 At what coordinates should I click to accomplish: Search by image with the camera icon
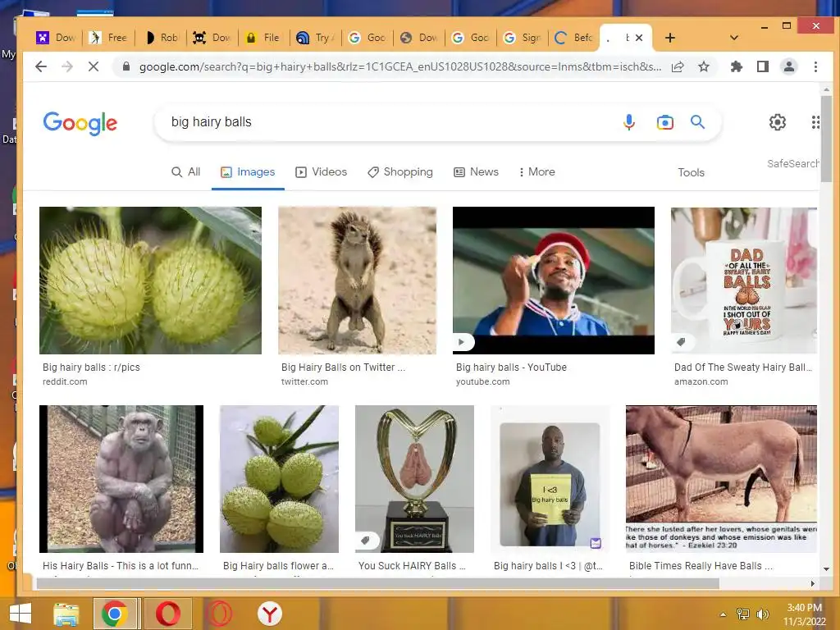pyautogui.click(x=664, y=122)
